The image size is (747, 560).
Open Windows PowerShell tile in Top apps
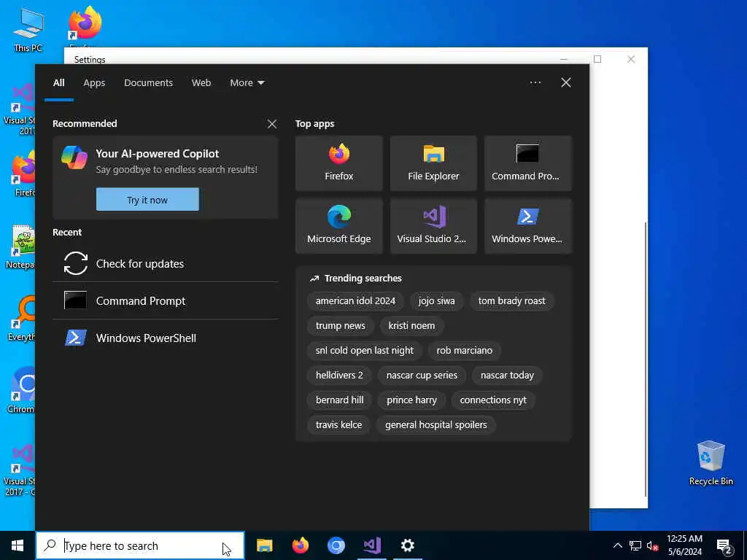(528, 226)
